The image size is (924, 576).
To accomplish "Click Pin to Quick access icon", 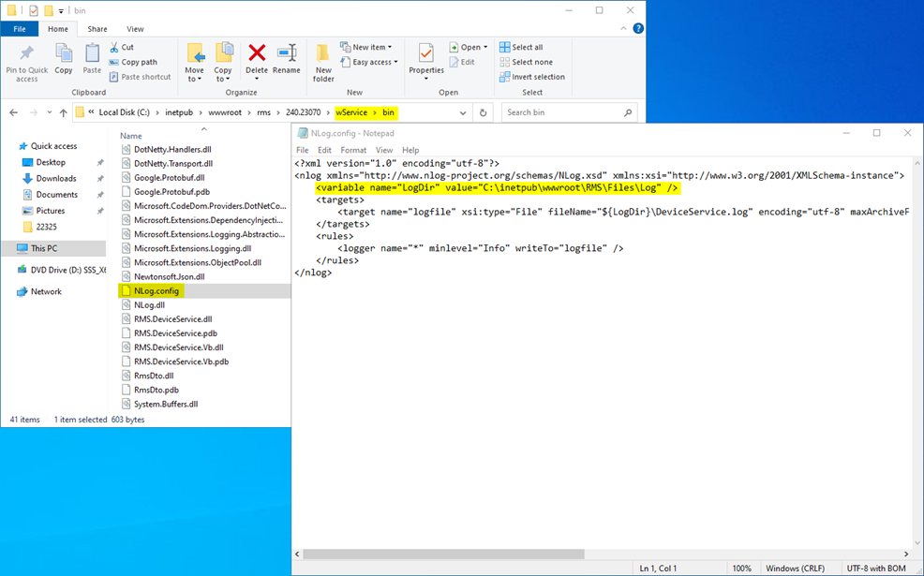I will click(26, 53).
